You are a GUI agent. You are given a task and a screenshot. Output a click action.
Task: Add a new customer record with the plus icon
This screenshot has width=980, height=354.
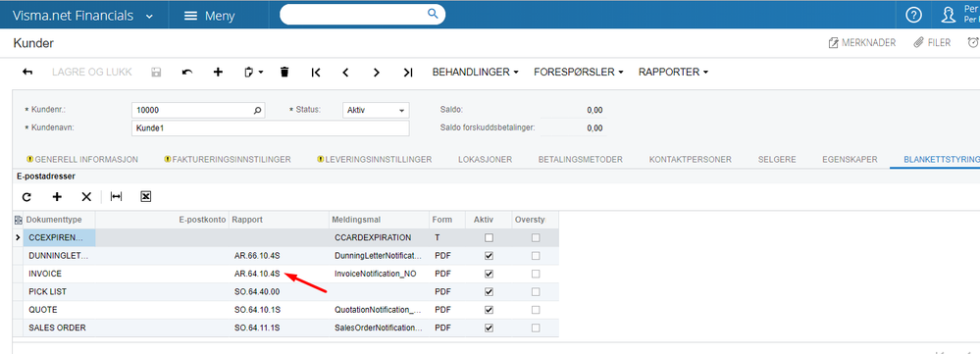218,72
